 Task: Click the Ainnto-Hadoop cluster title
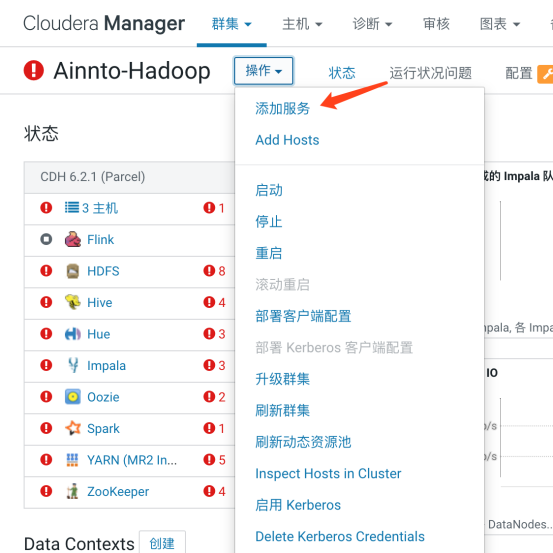132,71
